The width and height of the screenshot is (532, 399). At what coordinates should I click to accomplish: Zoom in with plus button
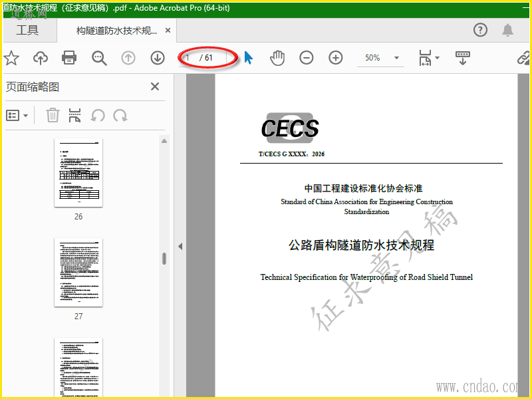336,58
